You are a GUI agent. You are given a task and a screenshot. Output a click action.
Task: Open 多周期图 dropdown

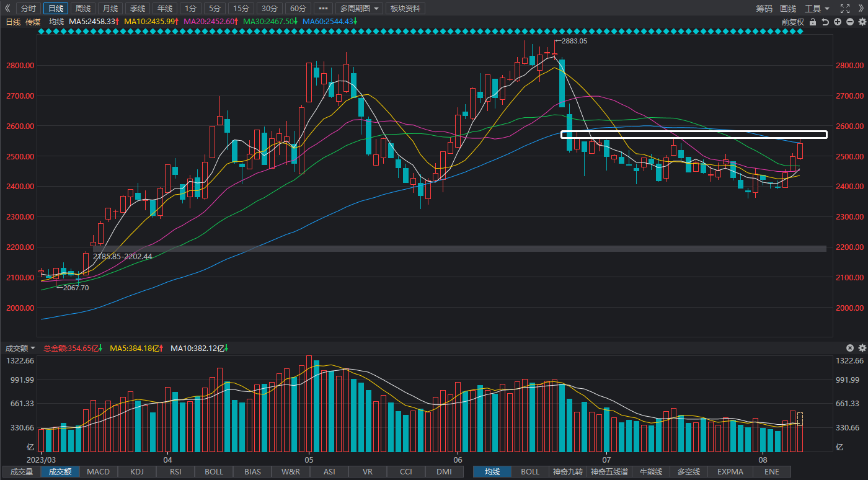click(359, 9)
